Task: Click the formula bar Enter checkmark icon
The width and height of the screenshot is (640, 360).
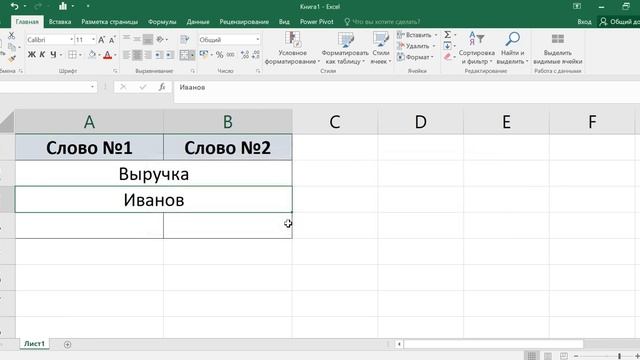Action: click(142, 87)
